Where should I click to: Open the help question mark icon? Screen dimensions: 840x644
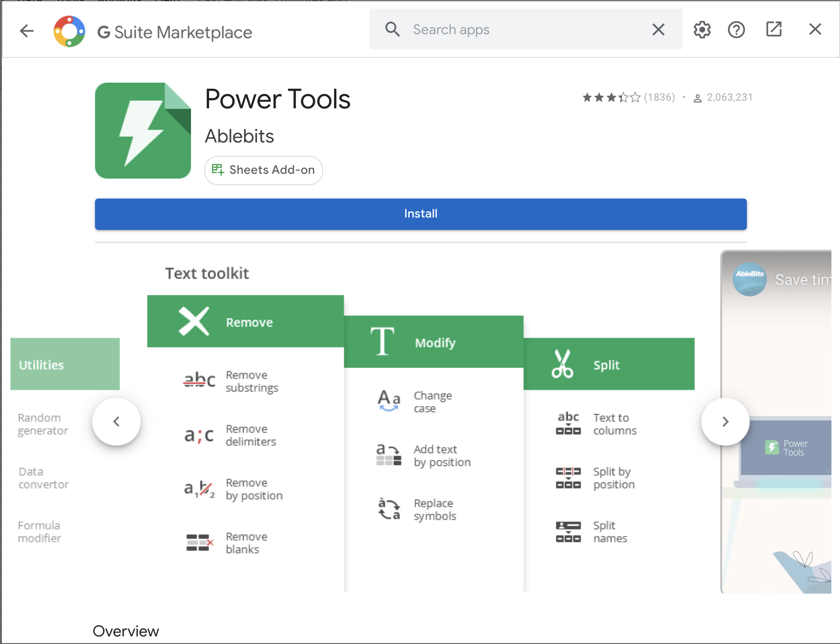coord(736,29)
